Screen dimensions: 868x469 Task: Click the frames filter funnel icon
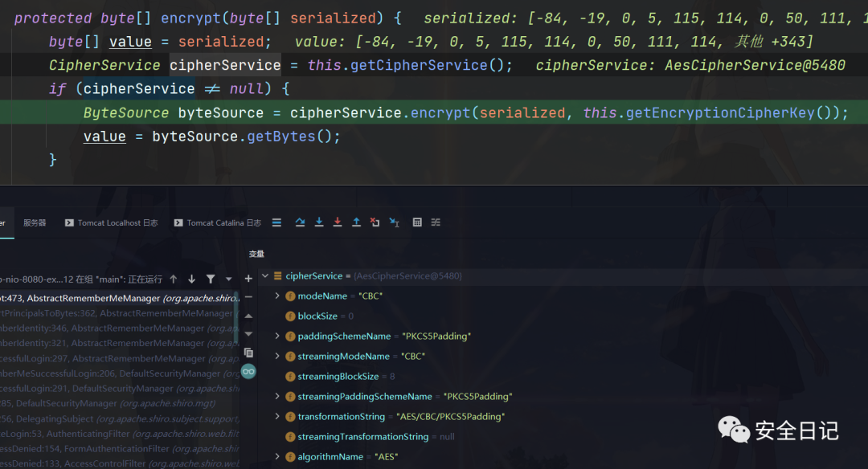[211, 279]
